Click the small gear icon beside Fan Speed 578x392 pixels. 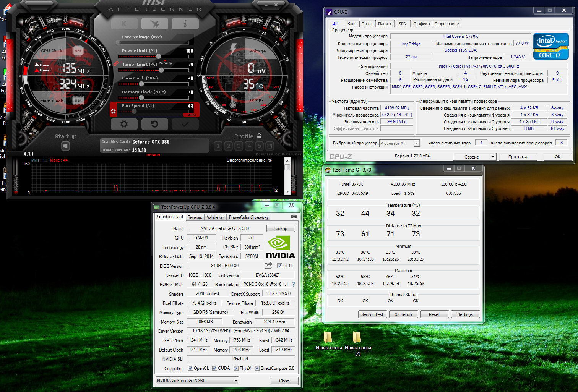(x=113, y=112)
